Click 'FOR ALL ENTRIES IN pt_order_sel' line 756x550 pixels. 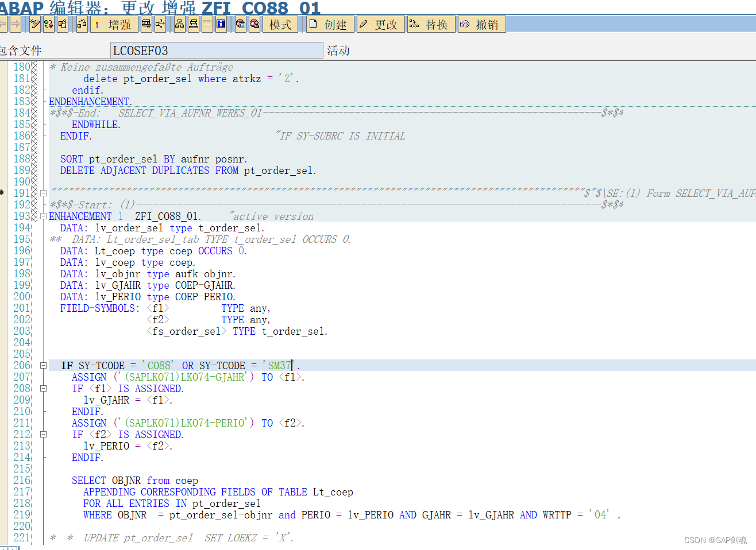click(172, 503)
